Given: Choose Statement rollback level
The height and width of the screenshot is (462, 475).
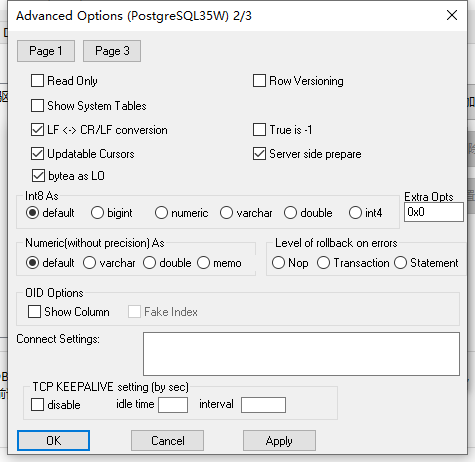Looking at the screenshot, I should coord(400,263).
